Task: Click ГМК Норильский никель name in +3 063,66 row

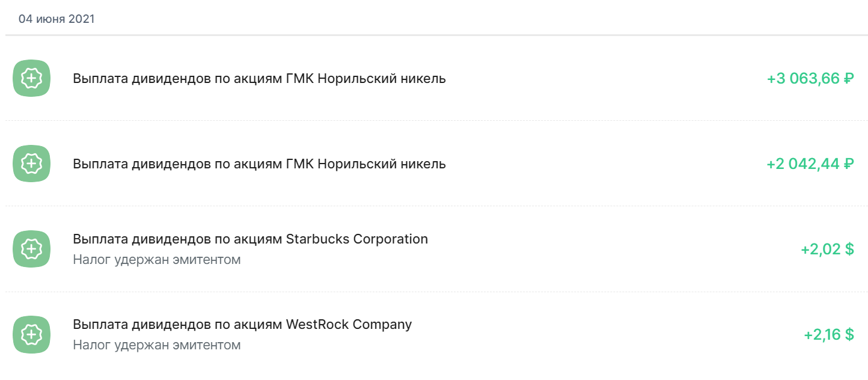Action: click(x=366, y=78)
